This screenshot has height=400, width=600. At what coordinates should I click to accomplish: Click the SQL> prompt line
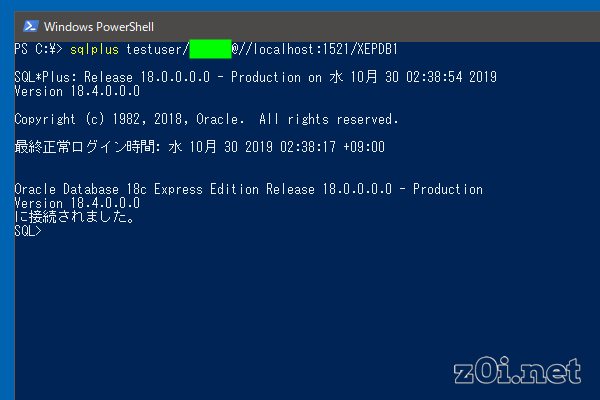[28, 231]
